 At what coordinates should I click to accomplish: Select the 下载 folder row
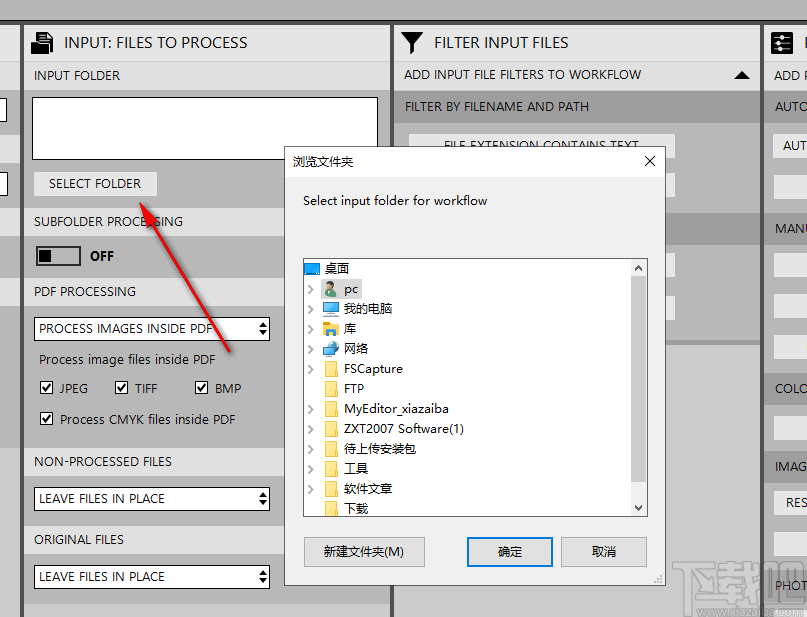pyautogui.click(x=356, y=508)
